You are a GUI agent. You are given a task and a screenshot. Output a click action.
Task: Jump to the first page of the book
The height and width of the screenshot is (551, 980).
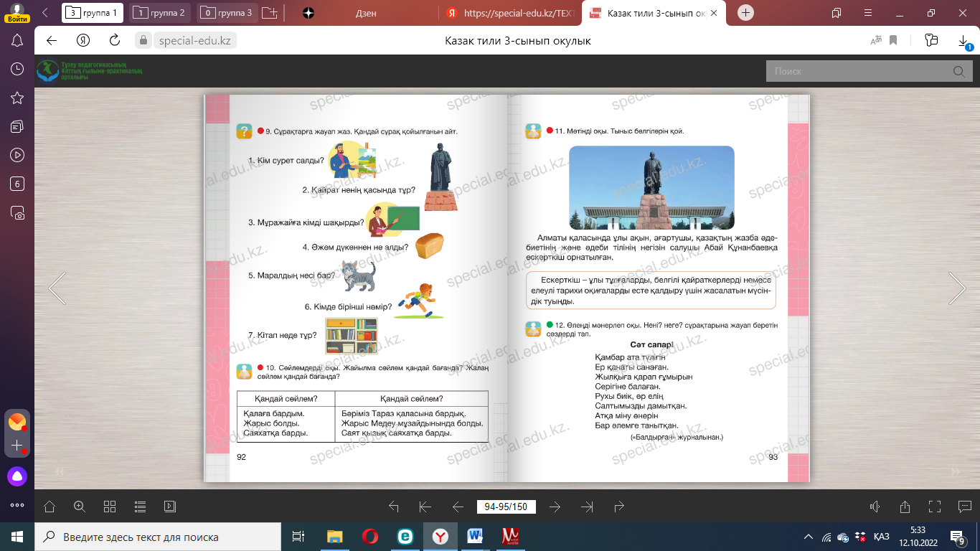[x=425, y=507]
